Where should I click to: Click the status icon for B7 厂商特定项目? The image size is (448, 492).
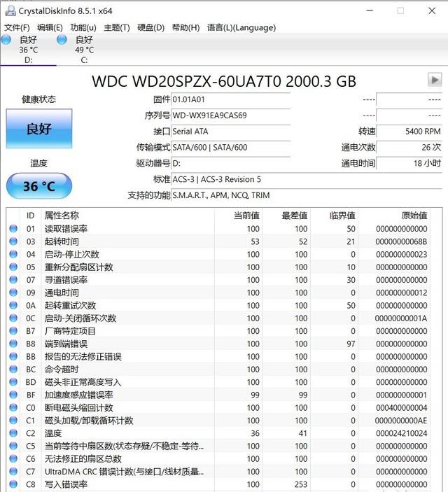[13, 331]
